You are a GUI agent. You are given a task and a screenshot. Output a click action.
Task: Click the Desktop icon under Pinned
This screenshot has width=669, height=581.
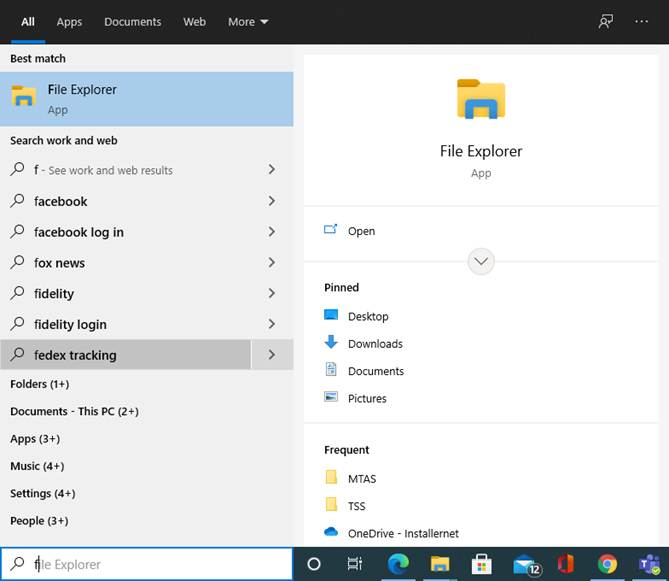tap(331, 315)
